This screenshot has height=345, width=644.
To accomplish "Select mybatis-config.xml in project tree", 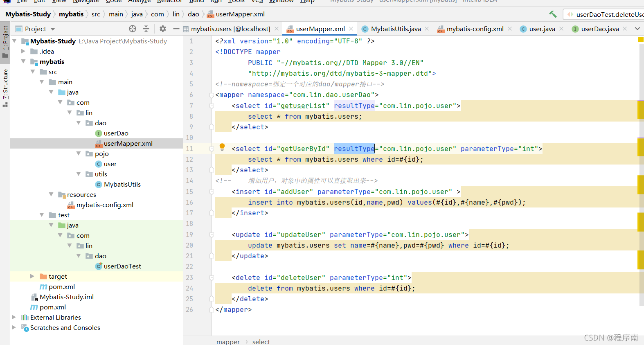I will click(x=105, y=205).
